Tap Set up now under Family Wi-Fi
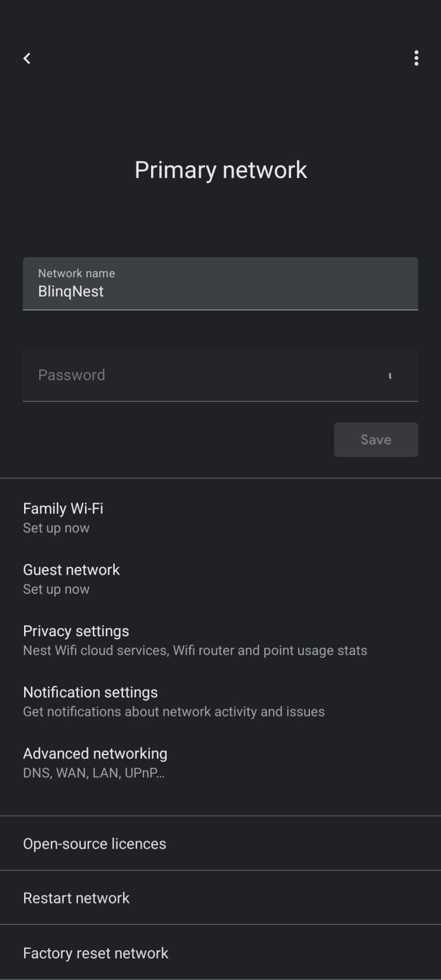441x980 pixels. point(56,528)
